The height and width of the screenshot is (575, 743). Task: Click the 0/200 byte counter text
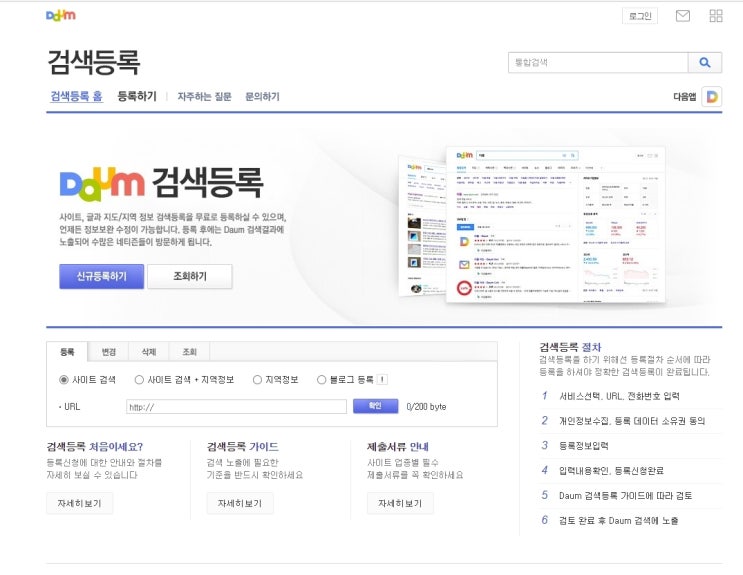pos(426,407)
